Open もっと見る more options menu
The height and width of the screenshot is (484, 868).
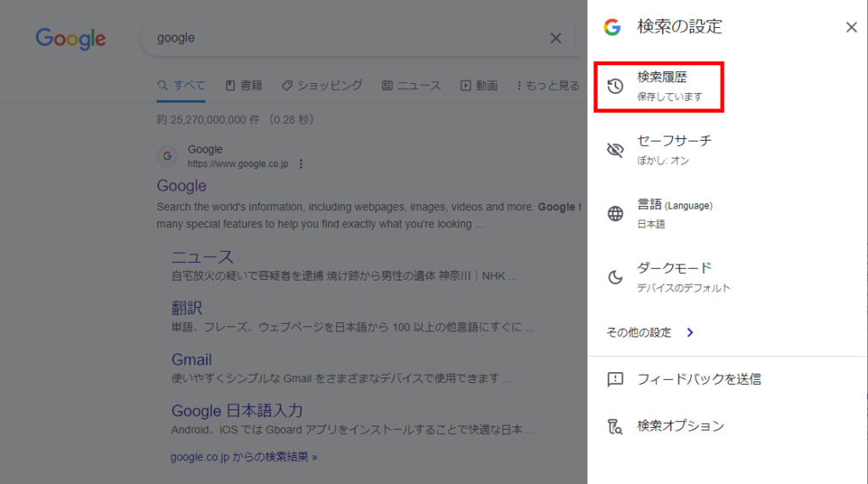coord(546,86)
